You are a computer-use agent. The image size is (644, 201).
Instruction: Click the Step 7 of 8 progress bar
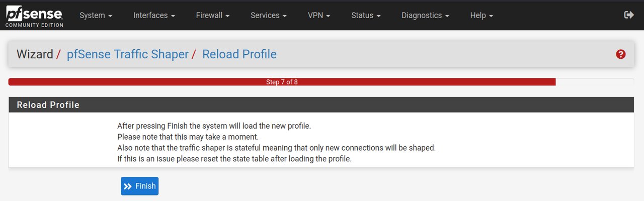point(282,82)
